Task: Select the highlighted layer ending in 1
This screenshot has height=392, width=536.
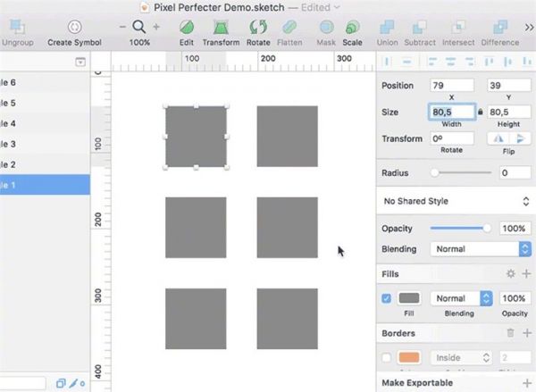Action: [x=45, y=185]
